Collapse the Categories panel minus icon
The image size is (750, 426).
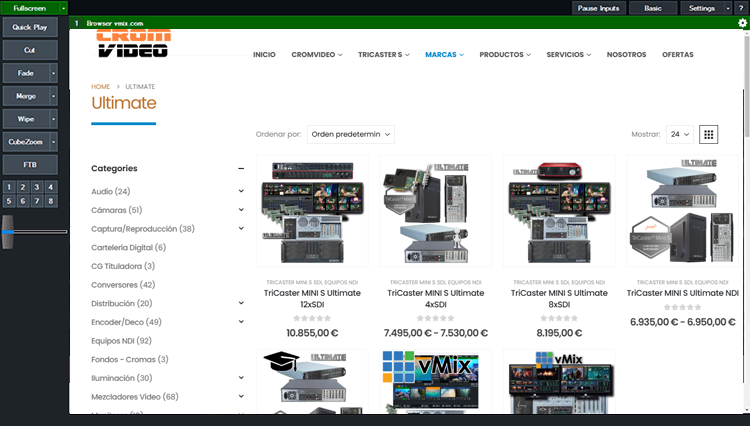click(241, 168)
